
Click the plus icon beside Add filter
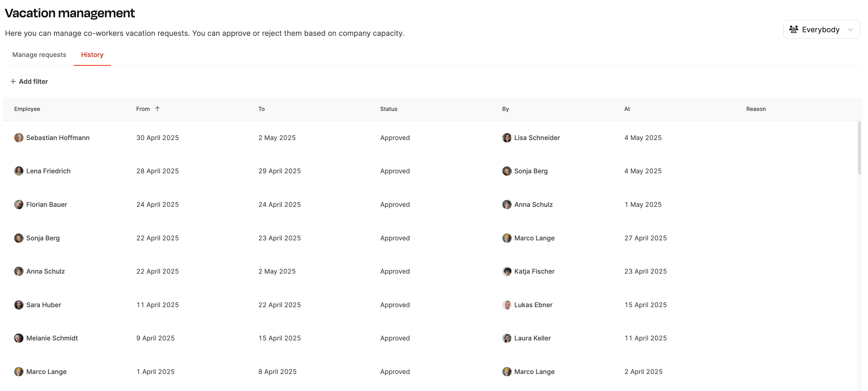click(13, 82)
